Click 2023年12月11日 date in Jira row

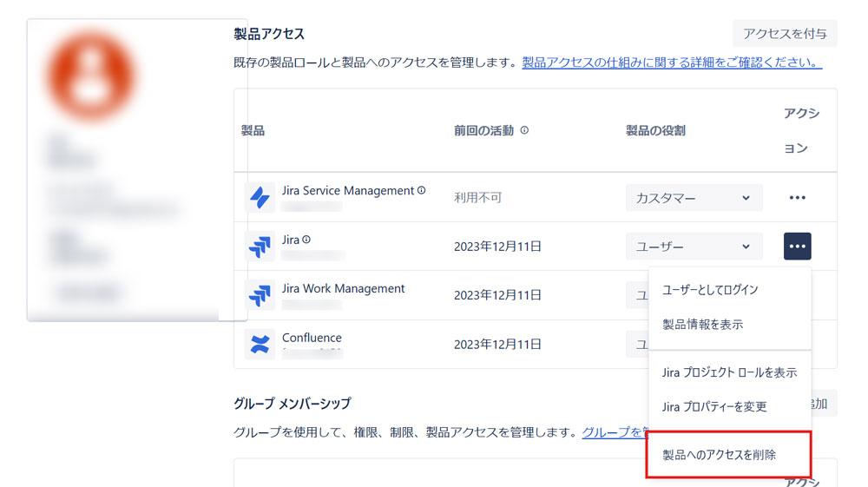(497, 247)
